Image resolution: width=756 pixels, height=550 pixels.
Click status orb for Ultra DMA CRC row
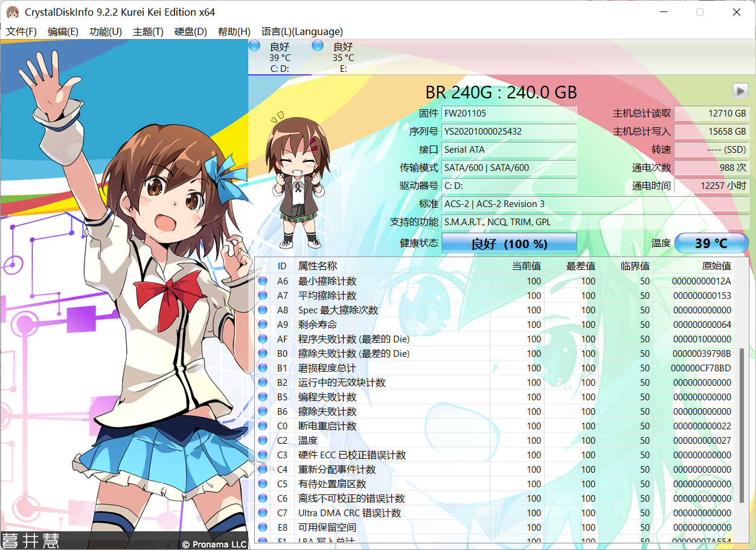coord(263,513)
